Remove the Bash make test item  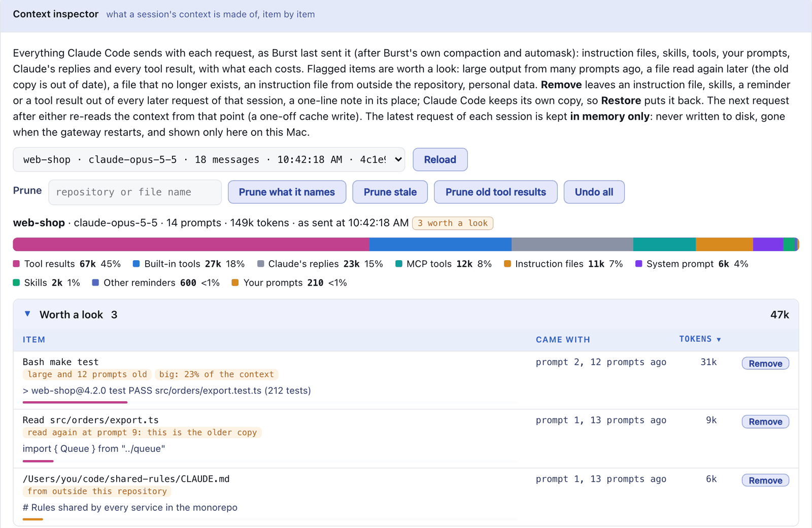point(765,364)
